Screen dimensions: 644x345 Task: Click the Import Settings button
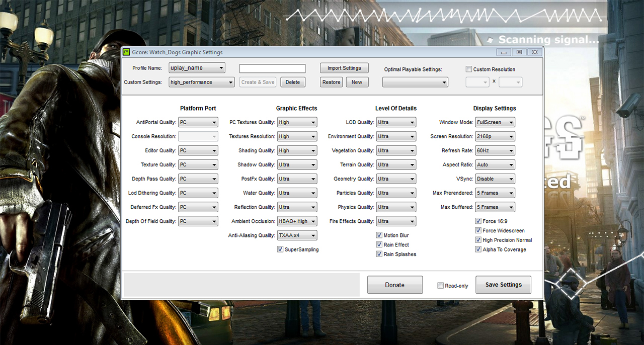point(344,68)
